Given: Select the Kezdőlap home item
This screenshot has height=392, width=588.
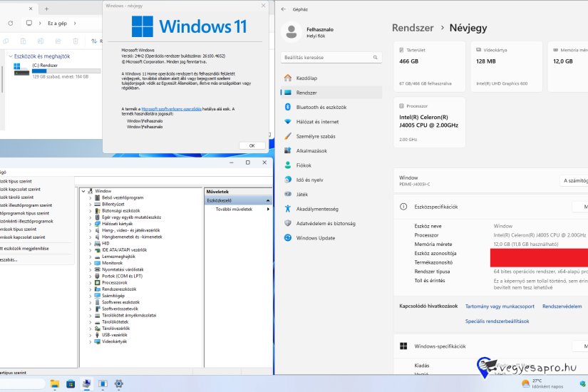Looking at the screenshot, I should 308,78.
